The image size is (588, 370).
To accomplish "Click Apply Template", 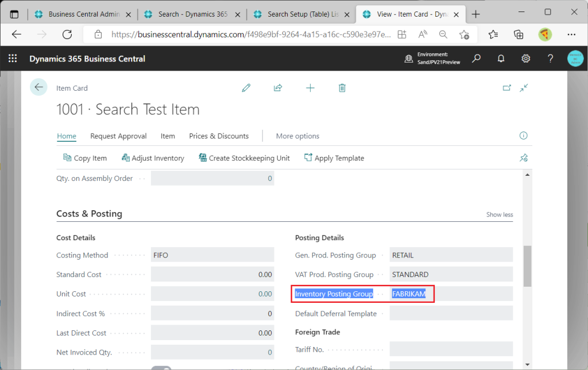I will click(334, 158).
